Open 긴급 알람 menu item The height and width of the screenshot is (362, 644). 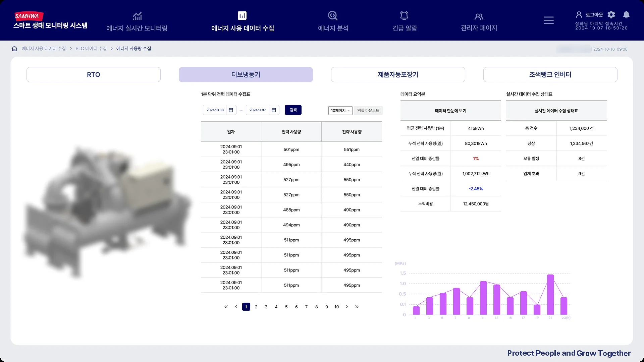tap(405, 28)
